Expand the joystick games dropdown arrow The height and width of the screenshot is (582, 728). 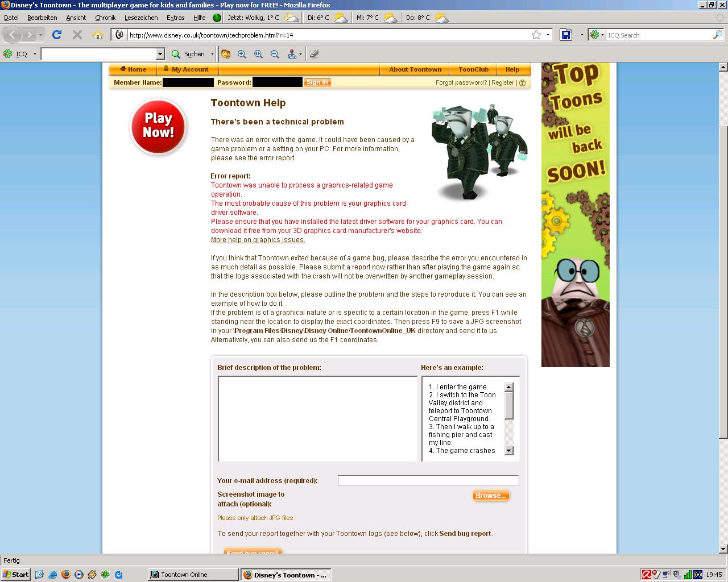pyautogui.click(x=300, y=54)
